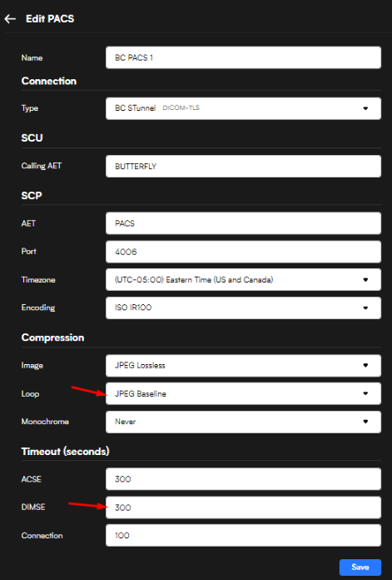Click the Timezone caret arrow

(x=365, y=280)
